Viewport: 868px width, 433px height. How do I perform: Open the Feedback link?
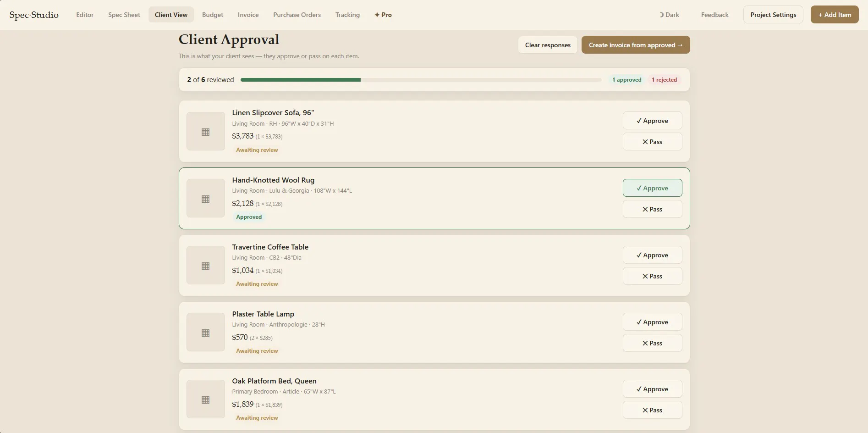click(x=714, y=15)
